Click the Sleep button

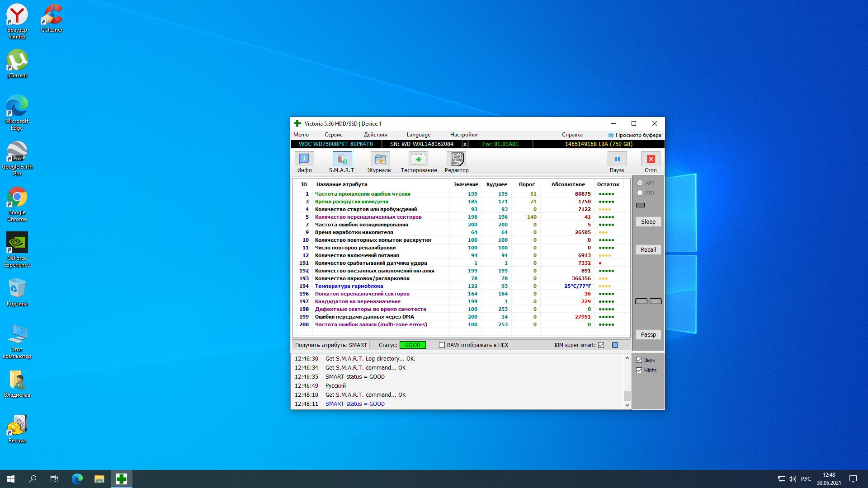(x=648, y=222)
